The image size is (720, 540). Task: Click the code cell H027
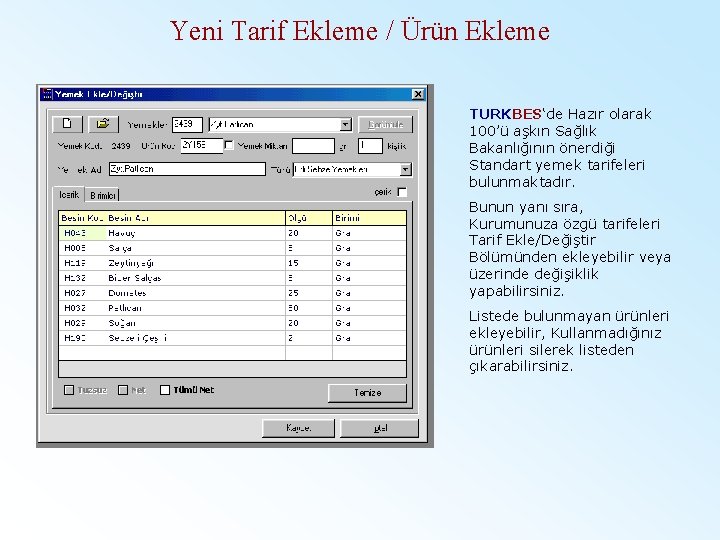coord(83,293)
